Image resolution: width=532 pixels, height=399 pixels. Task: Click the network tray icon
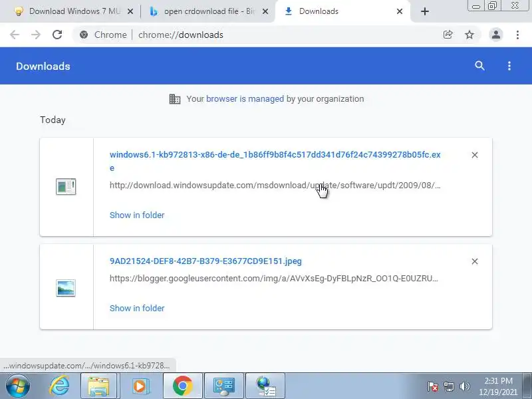[x=448, y=386]
